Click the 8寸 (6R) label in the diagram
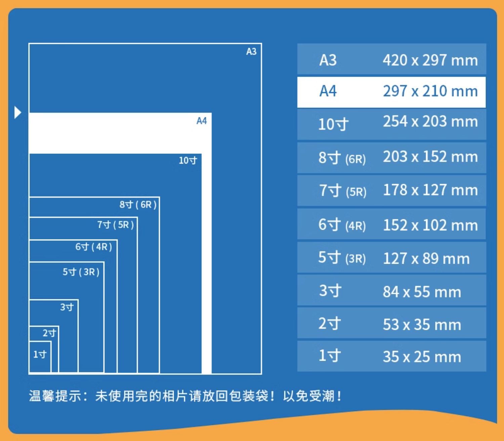The height and width of the screenshot is (441, 504). pos(138,205)
